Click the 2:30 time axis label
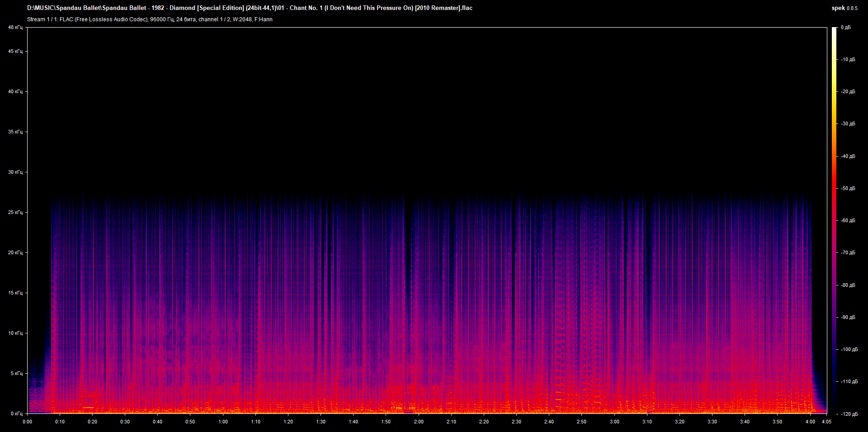 pos(516,422)
